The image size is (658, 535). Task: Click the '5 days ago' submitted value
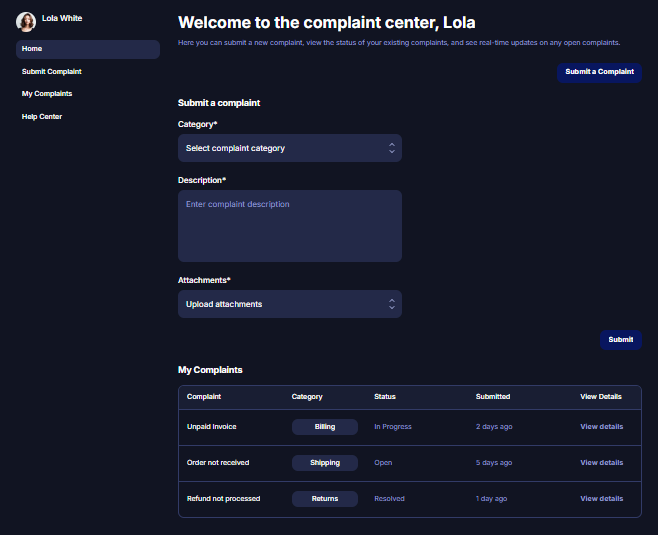coord(494,463)
